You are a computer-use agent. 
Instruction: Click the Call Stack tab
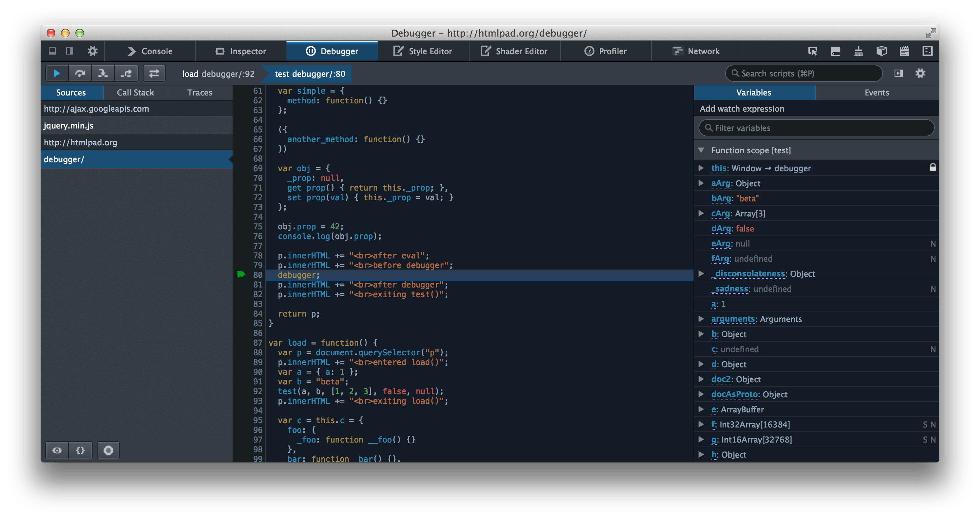click(134, 92)
